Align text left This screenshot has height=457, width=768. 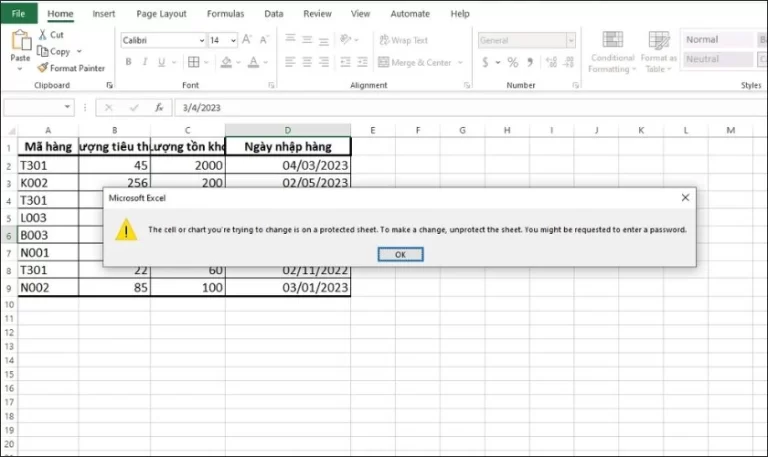[x=290, y=62]
